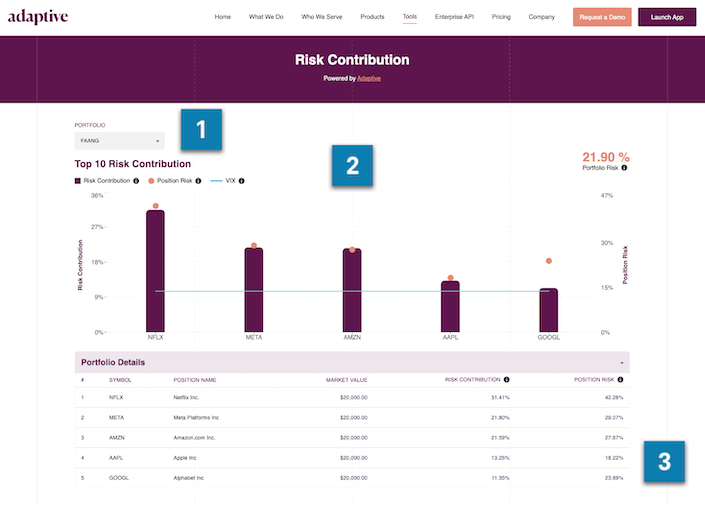Click GOOGL position risk dot
This screenshot has width=705, height=524.
(x=549, y=261)
